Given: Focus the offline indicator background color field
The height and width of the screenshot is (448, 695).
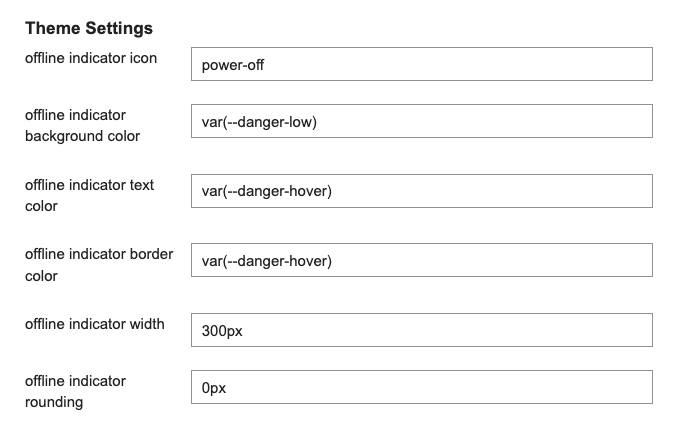Looking at the screenshot, I should coord(422,121).
